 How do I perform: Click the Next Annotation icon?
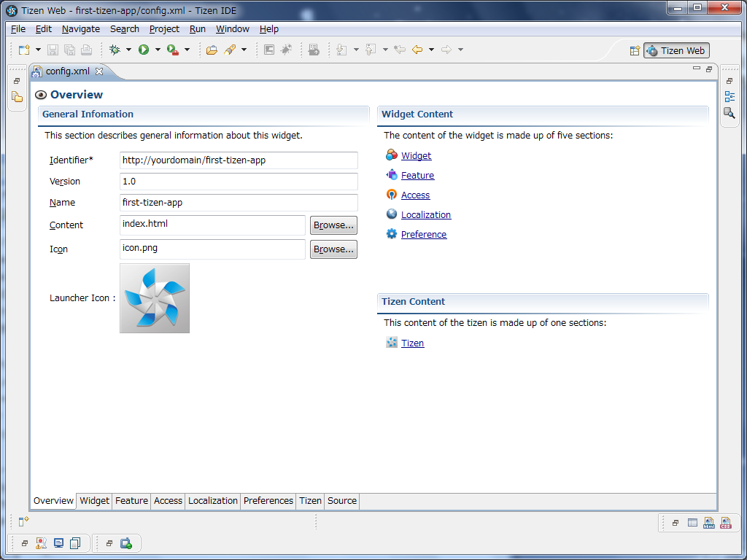tap(341, 50)
